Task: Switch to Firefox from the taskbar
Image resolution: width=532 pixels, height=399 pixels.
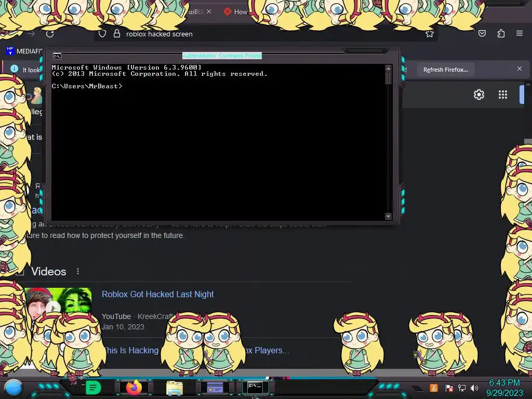Action: (x=134, y=388)
